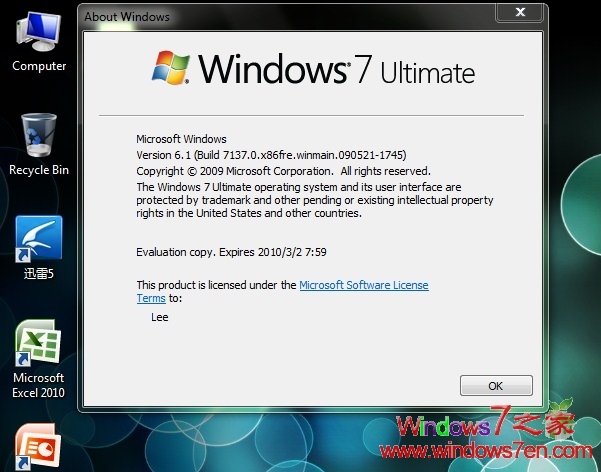The height and width of the screenshot is (472, 601).
Task: Select the PowerPoint shortcut icon on desktop
Action: tap(38, 447)
